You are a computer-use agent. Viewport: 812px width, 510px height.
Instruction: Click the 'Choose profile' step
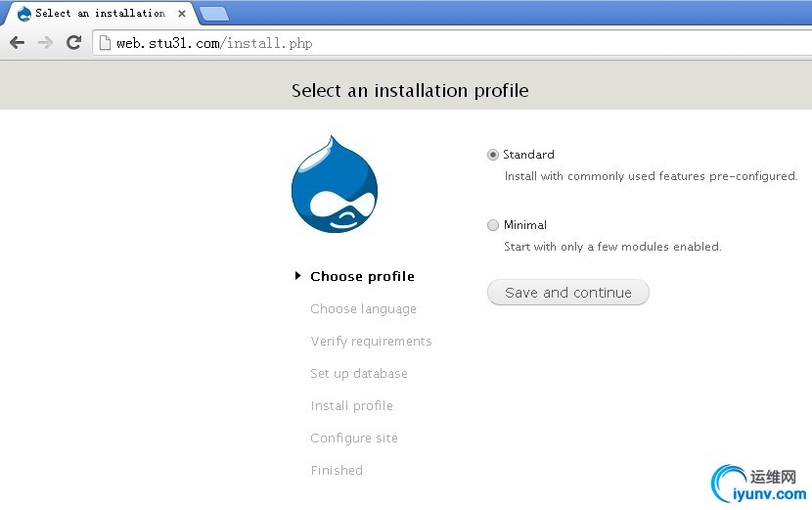(x=363, y=276)
